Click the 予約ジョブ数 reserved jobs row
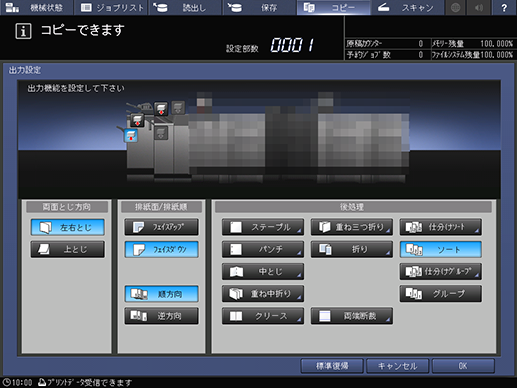 (x=387, y=55)
